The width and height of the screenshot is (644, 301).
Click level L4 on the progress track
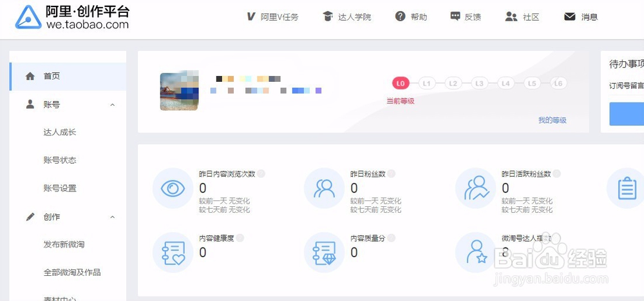(x=506, y=84)
